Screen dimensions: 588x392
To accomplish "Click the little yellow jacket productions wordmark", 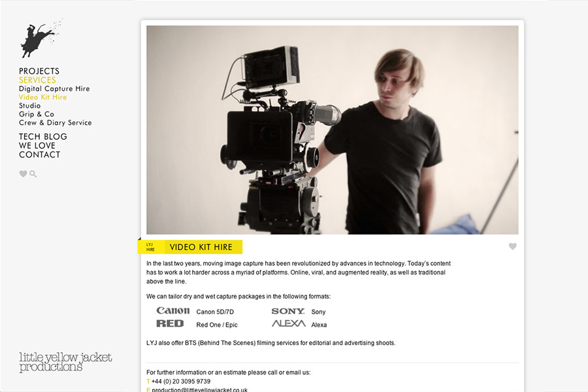I will (x=65, y=362).
